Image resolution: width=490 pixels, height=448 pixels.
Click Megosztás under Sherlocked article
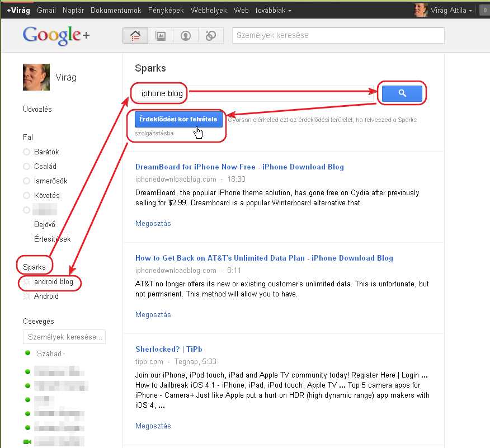(153, 426)
